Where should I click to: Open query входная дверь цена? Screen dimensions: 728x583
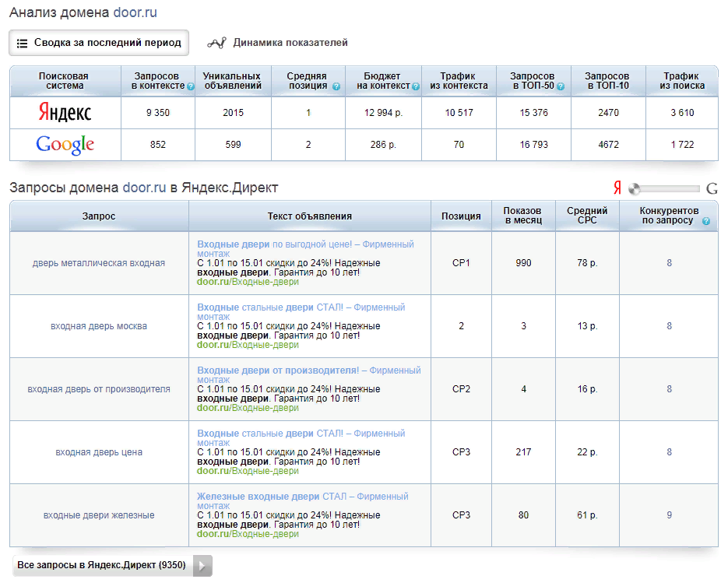[x=99, y=452]
